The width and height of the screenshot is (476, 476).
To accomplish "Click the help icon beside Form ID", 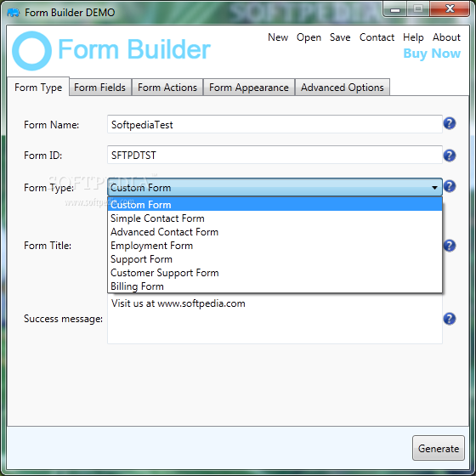I will pos(450,156).
